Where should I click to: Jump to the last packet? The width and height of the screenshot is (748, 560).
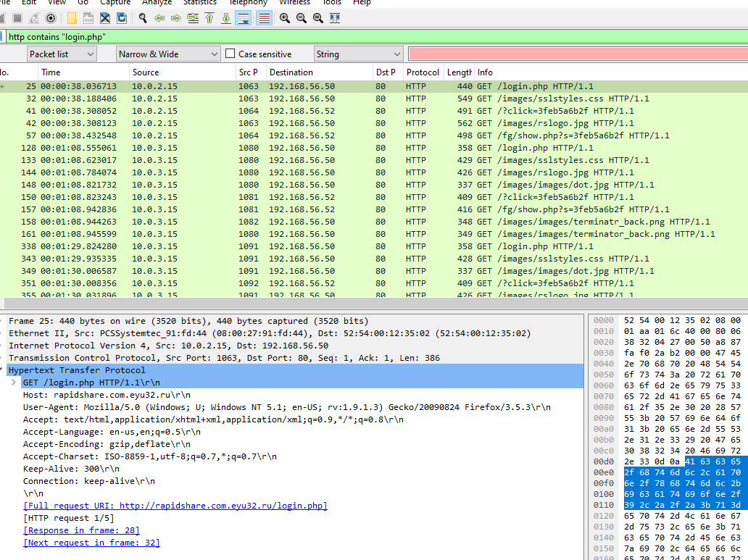(x=226, y=18)
